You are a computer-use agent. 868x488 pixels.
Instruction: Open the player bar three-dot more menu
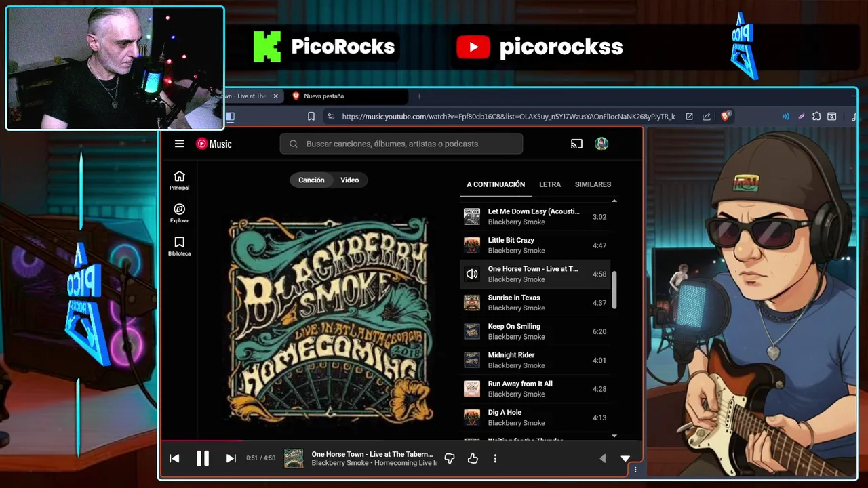point(495,459)
